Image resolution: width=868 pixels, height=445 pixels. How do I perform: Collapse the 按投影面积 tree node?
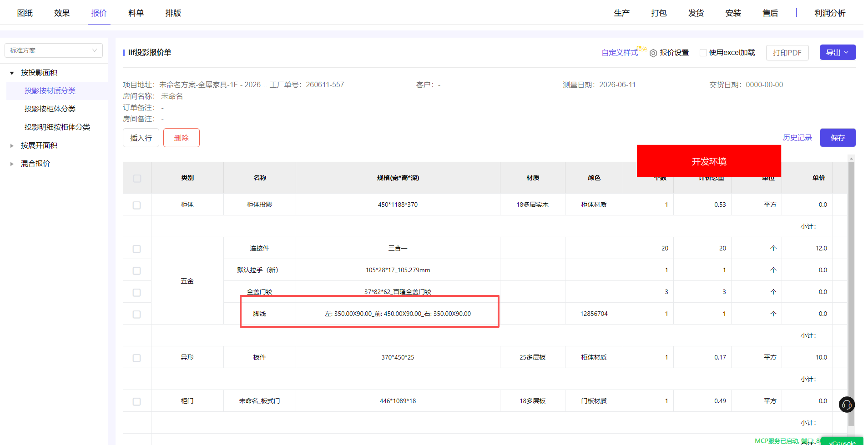(x=12, y=73)
